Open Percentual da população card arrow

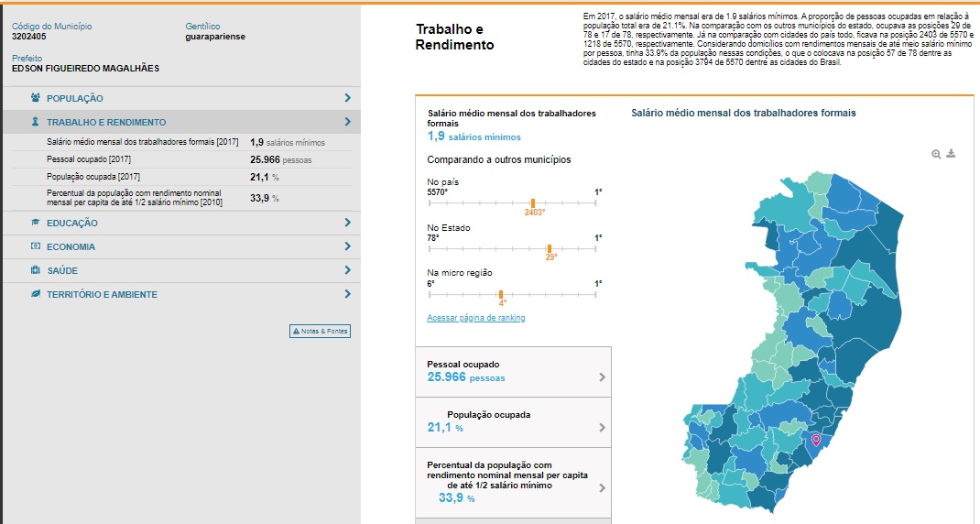point(602,487)
